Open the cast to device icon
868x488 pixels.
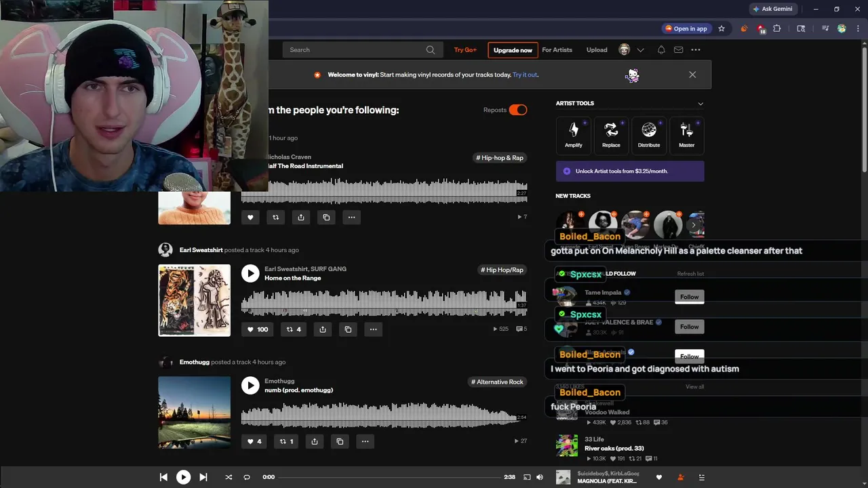[527, 477]
